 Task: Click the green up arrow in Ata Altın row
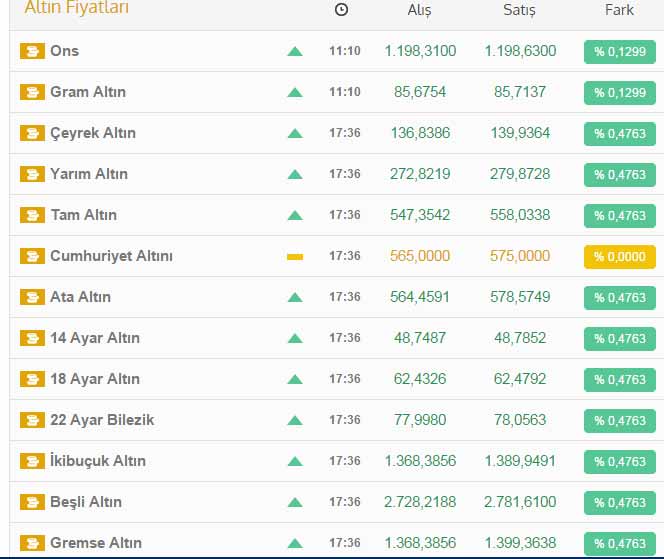point(294,297)
